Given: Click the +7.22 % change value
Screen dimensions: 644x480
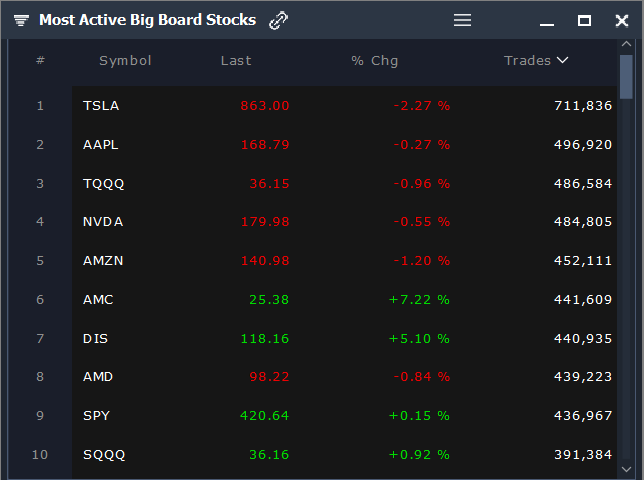Looking at the screenshot, I should [419, 300].
